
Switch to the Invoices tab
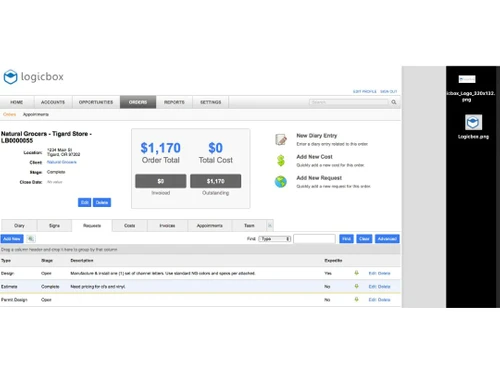(167, 226)
